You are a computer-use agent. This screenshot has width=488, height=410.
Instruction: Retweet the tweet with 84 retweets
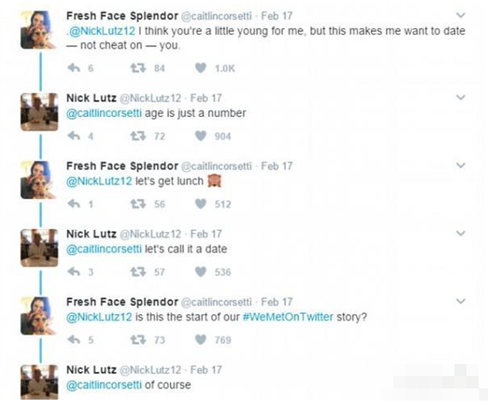point(138,68)
